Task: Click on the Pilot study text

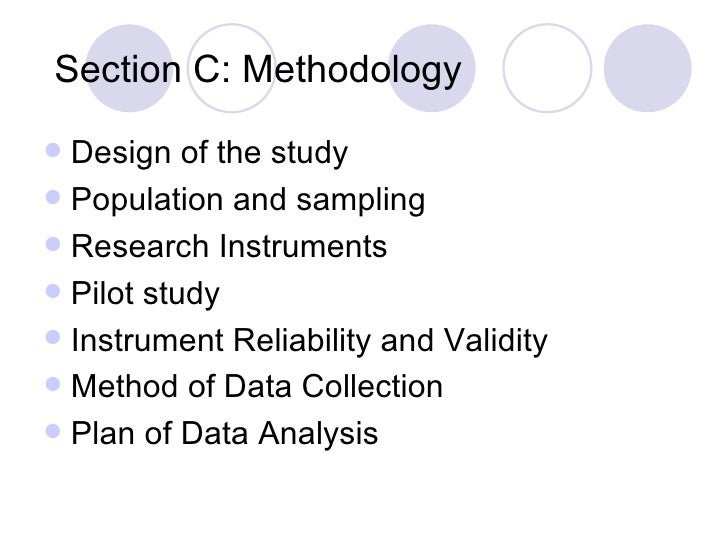Action: click(146, 294)
